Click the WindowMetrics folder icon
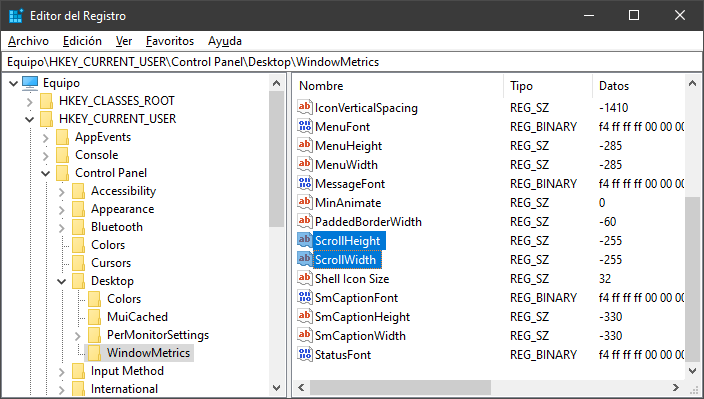The height and width of the screenshot is (399, 704). coord(94,353)
